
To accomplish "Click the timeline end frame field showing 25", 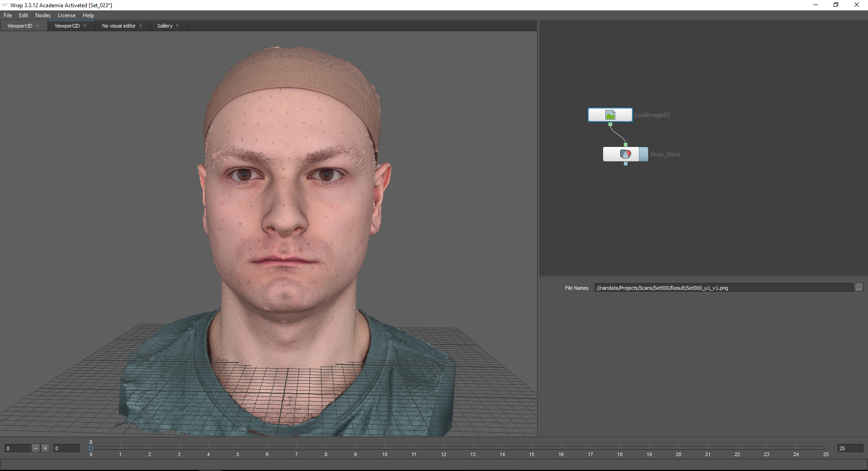I will coord(850,448).
